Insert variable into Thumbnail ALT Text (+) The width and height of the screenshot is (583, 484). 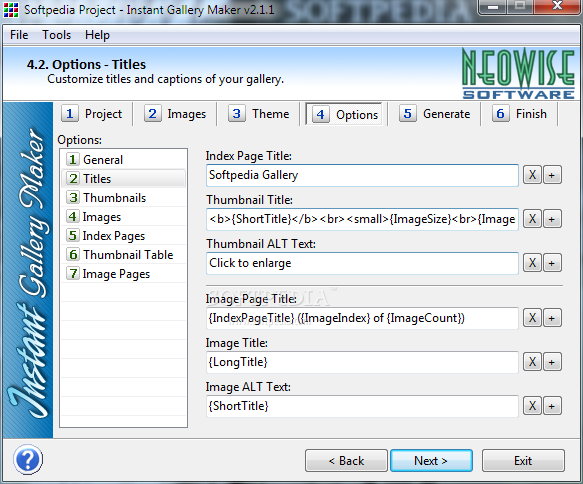552,263
